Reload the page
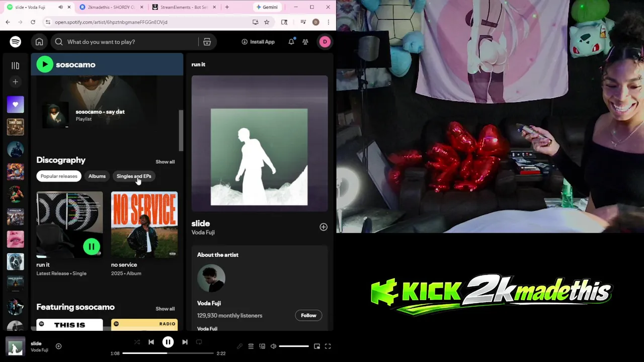 click(x=33, y=22)
